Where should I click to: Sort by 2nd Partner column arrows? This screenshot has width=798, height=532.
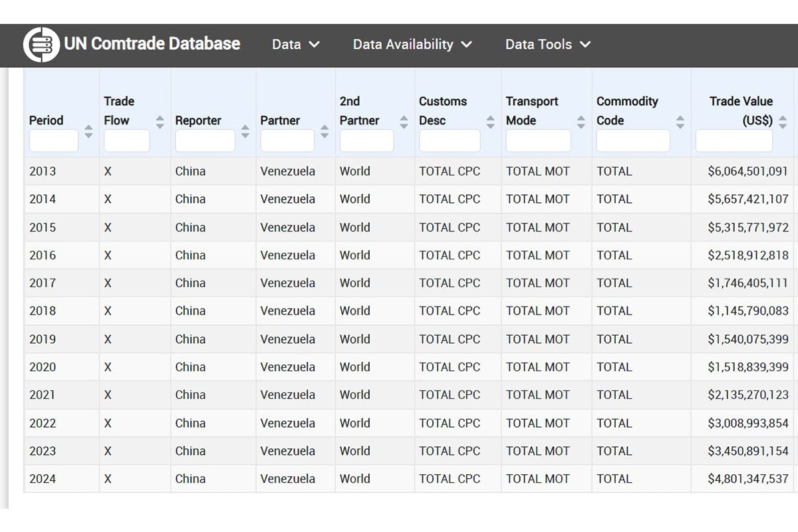(x=404, y=122)
